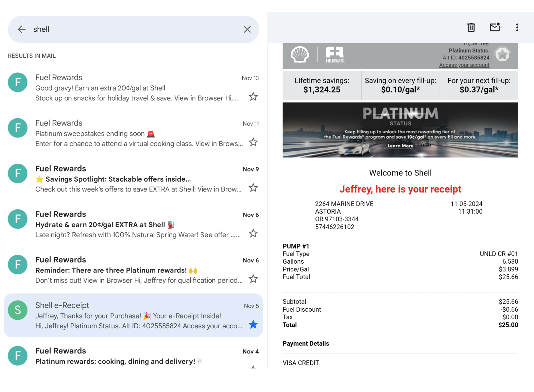The width and height of the screenshot is (534, 392).
Task: Mark email as unread with envelope icon
Action: (x=494, y=27)
